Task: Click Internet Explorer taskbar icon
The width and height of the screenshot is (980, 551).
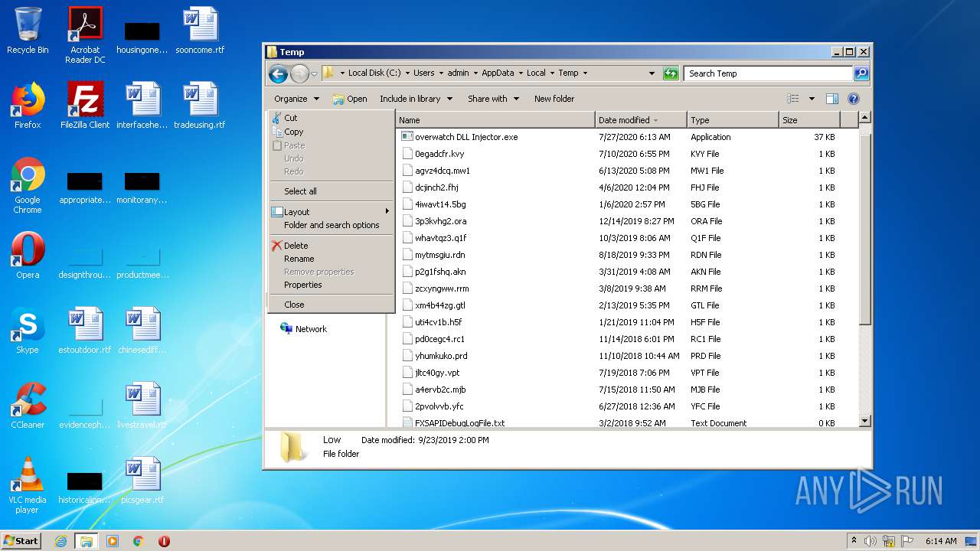Action: pos(60,541)
